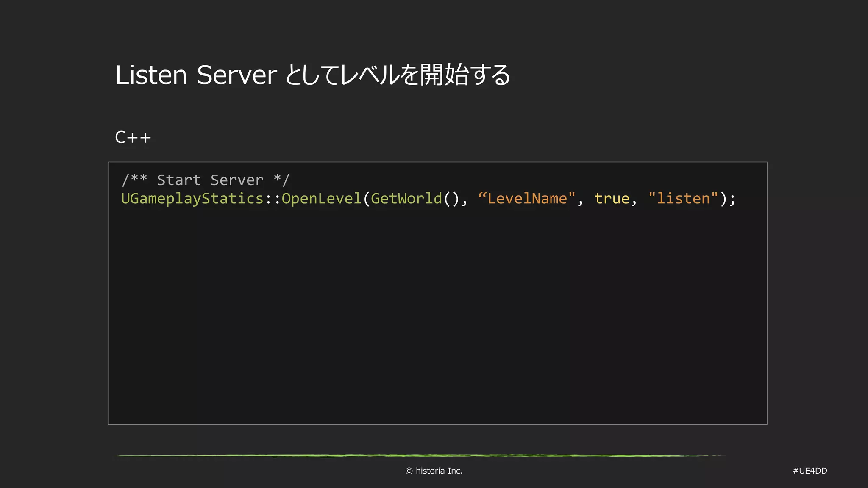Select the 'LevelName' string literal

[x=527, y=198]
